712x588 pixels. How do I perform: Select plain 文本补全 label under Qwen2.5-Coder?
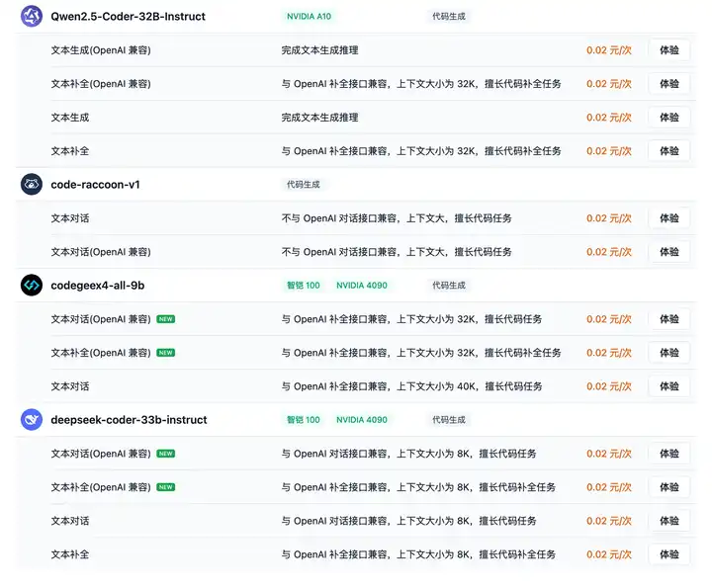coord(70,150)
